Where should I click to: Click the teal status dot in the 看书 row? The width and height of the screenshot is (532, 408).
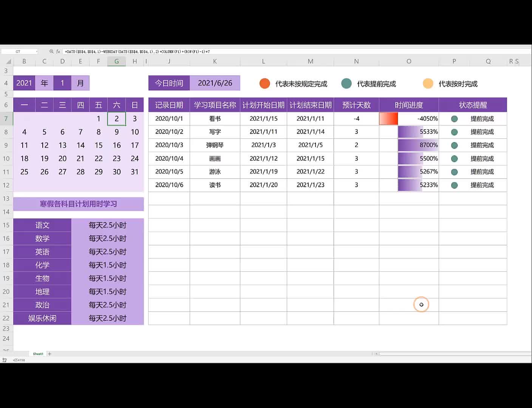[455, 119]
